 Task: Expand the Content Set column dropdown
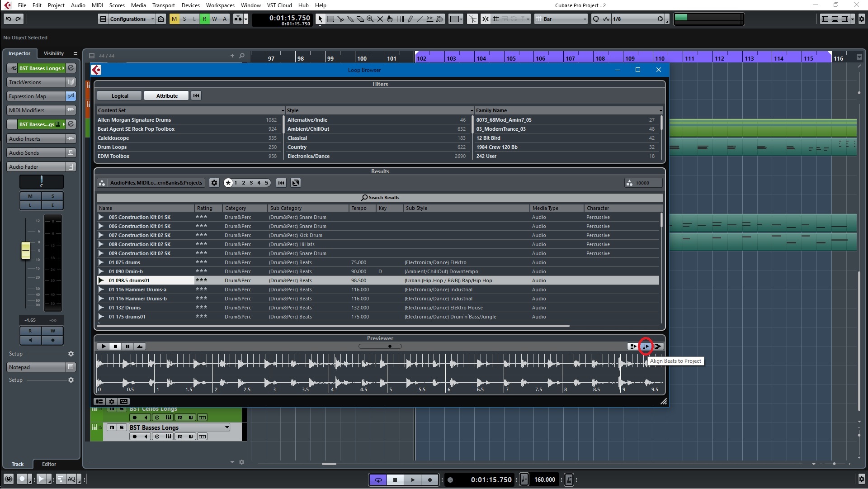pos(283,111)
